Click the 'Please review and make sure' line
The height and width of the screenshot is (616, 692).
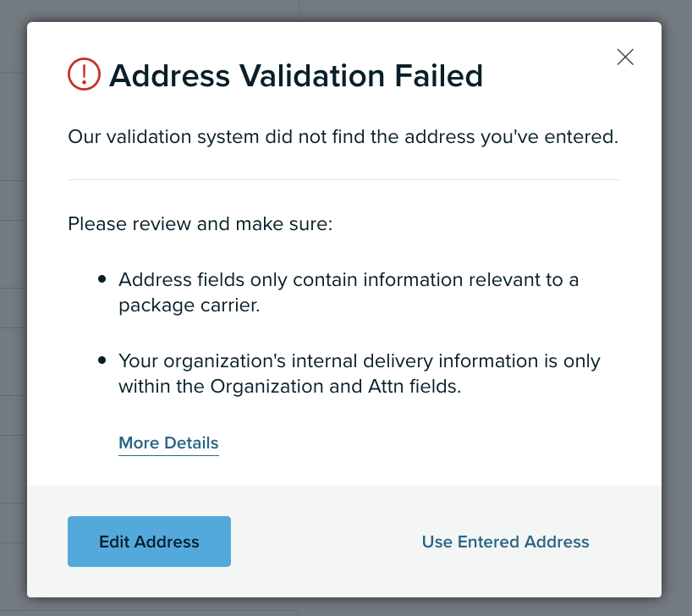point(200,224)
